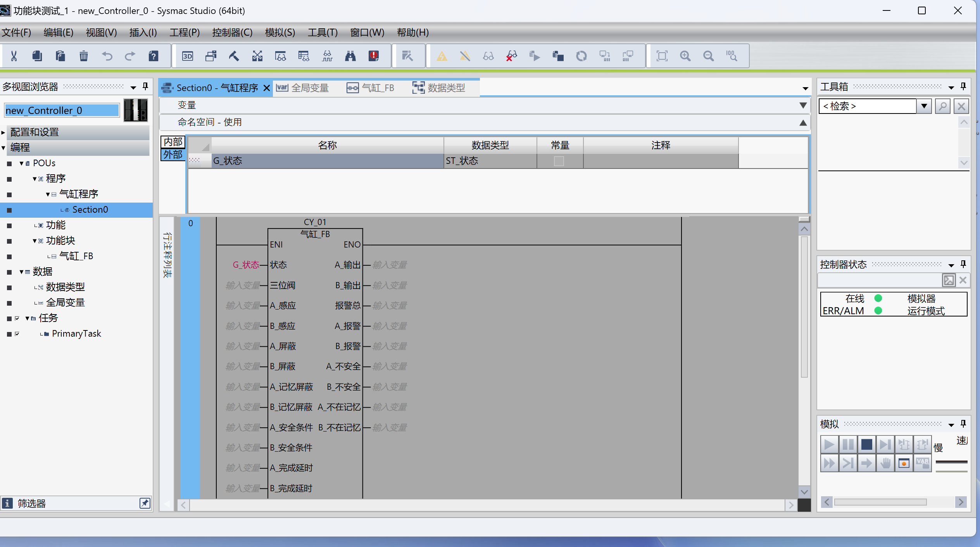The image size is (980, 547).
Task: Click the simulation speed slider
Action: [x=951, y=463]
